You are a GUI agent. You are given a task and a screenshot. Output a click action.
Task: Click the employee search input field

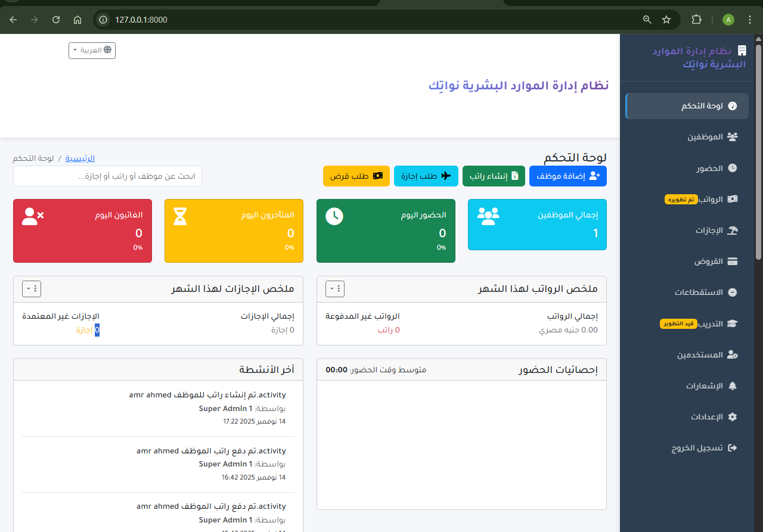point(107,176)
